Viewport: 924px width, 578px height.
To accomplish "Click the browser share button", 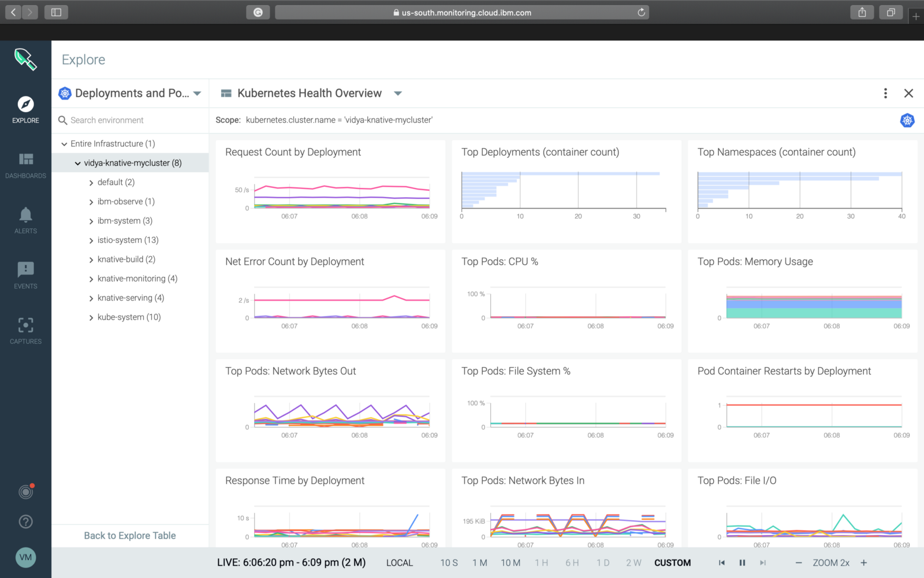I will pos(862,12).
